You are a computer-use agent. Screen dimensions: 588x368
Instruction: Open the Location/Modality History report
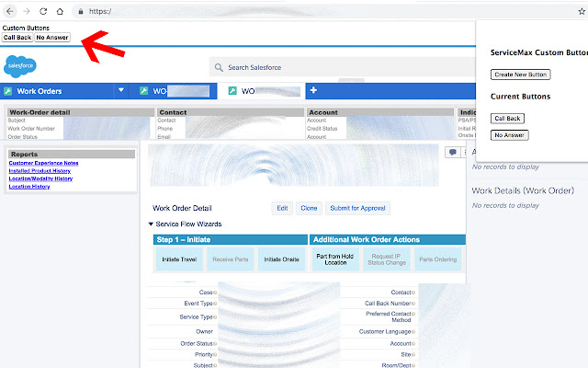[40, 178]
